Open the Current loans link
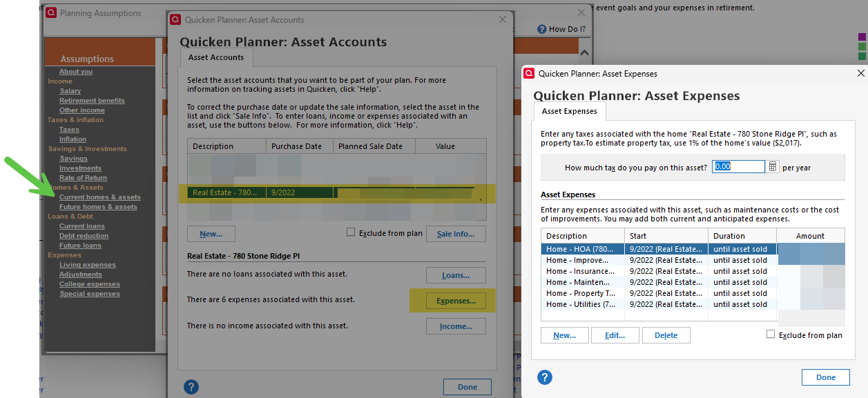The height and width of the screenshot is (398, 868). pyautogui.click(x=82, y=226)
